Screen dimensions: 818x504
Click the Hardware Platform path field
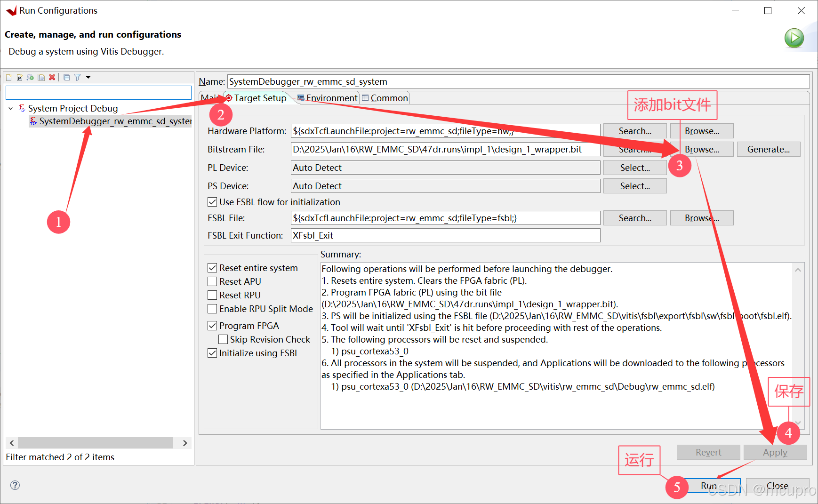(x=446, y=131)
